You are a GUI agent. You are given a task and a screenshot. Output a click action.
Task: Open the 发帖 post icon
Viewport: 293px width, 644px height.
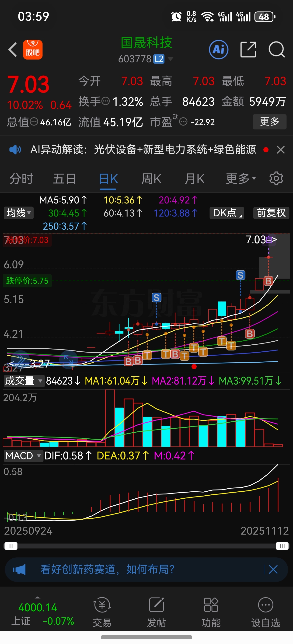157,605
